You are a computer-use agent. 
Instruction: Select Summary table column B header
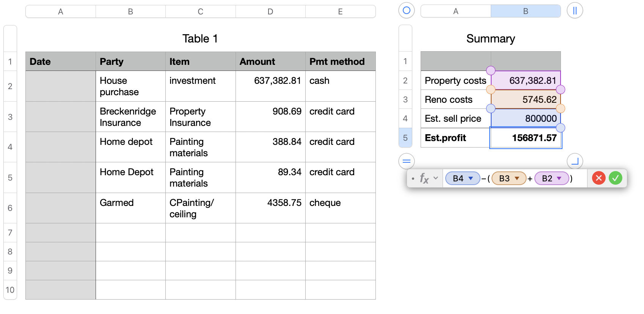click(x=525, y=11)
